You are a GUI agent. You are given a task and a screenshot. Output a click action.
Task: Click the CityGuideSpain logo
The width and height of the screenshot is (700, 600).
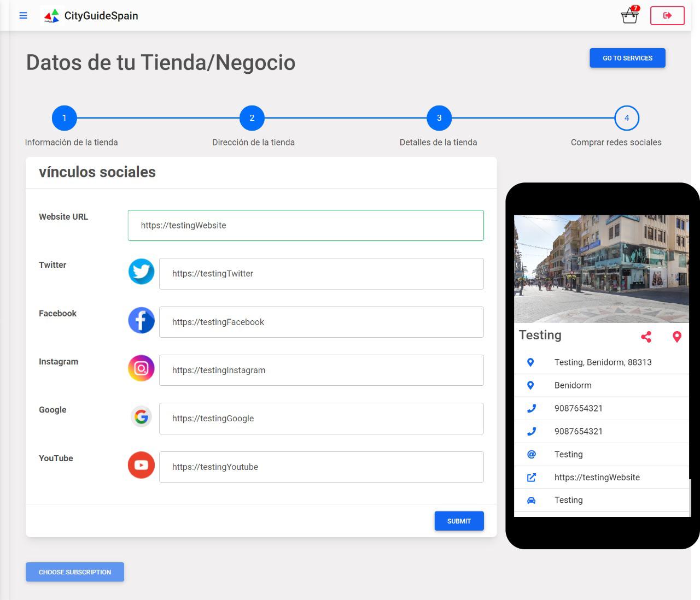tap(52, 16)
